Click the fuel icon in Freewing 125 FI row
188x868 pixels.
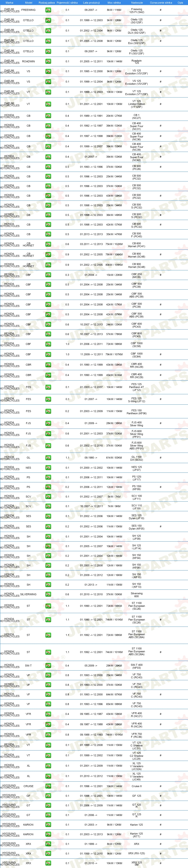tap(48, 10)
